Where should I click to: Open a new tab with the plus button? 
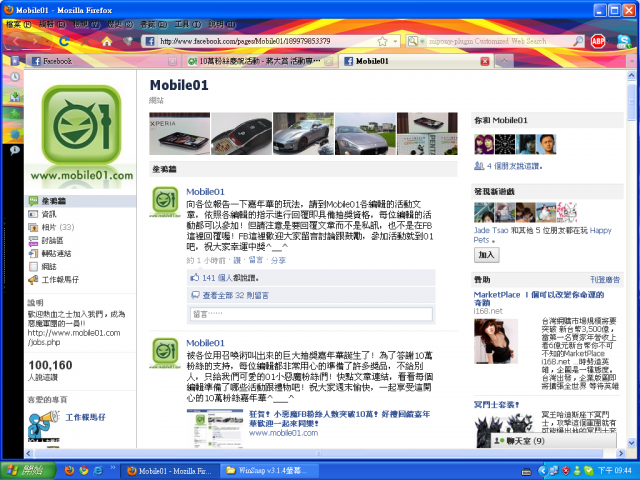coord(504,61)
